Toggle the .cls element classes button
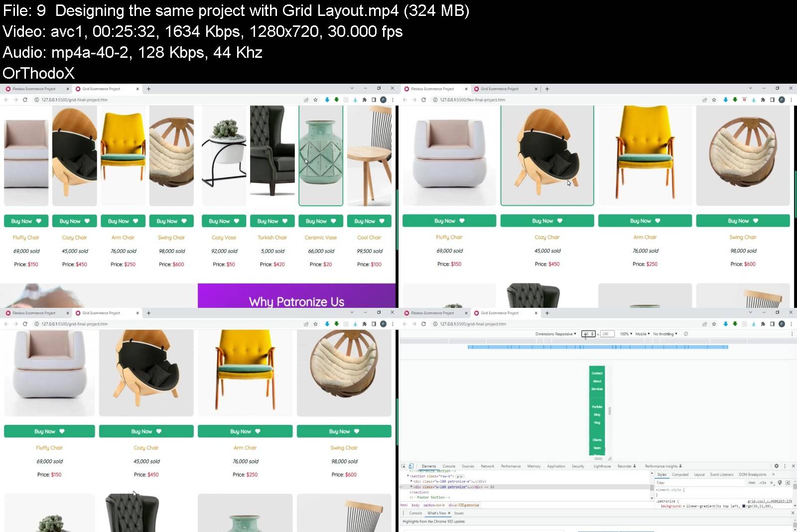 coord(763,483)
